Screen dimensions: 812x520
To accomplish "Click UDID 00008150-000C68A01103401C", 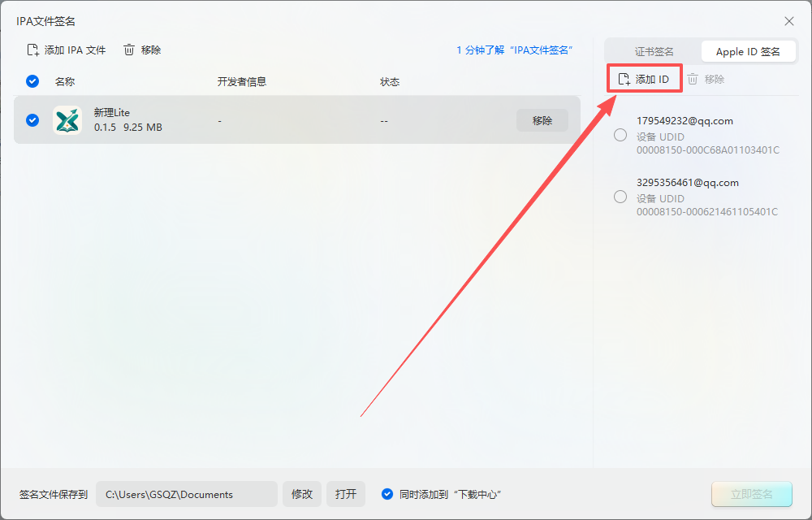I will [708, 150].
